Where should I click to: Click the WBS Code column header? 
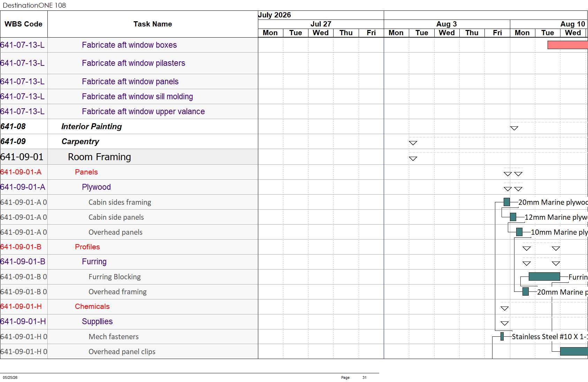click(24, 24)
